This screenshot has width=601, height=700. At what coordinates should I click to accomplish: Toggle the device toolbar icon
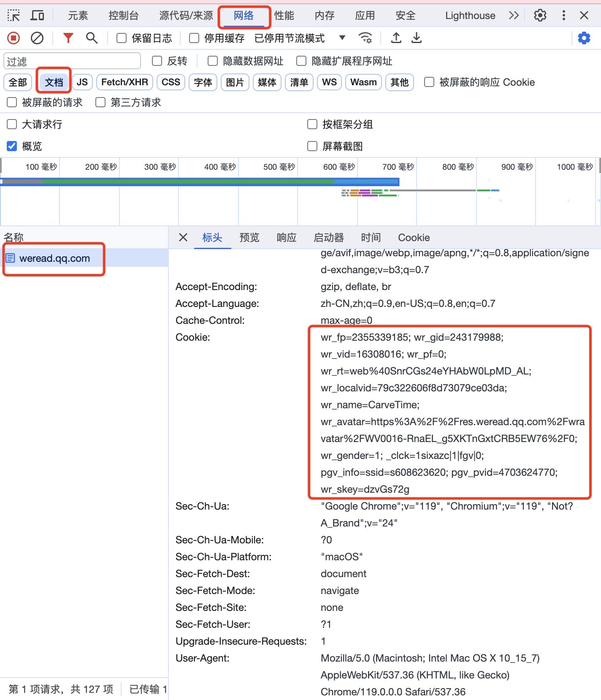[38, 16]
